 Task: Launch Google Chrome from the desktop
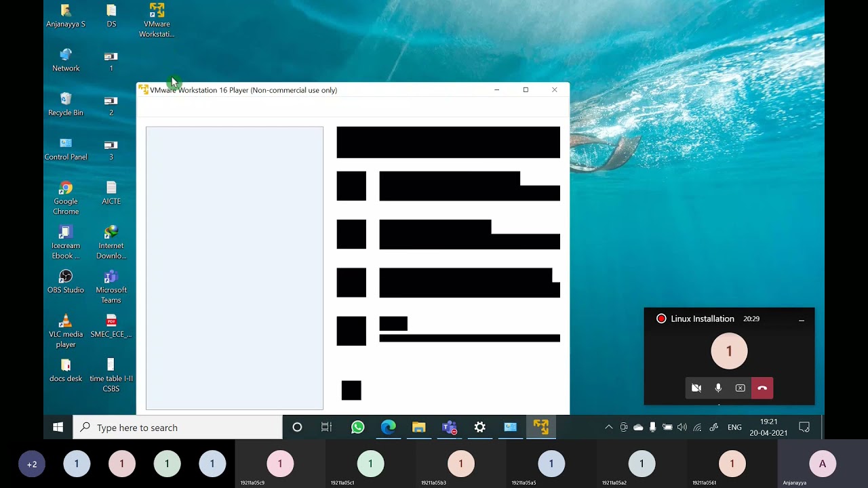[x=66, y=199]
